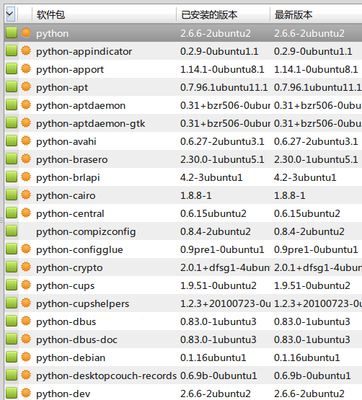Open the status column dropdown arrow in header
362x400 pixels.
coord(10,15)
